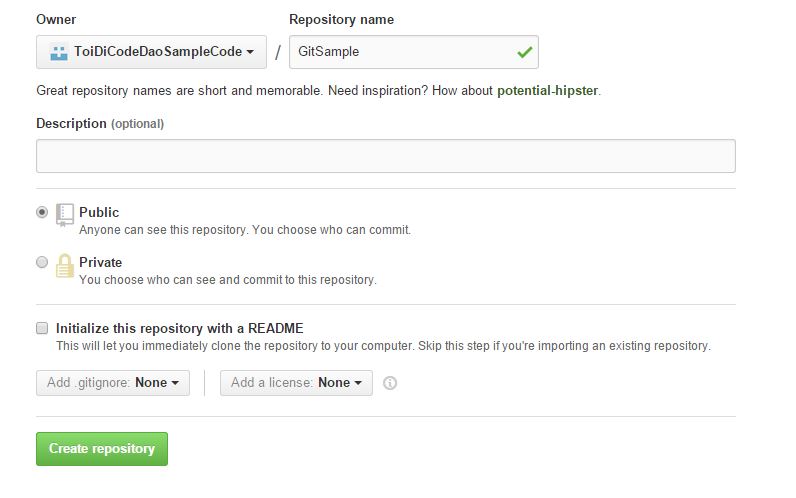Select the Public radio button
Image resolution: width=796 pixels, height=498 pixels.
[x=42, y=212]
